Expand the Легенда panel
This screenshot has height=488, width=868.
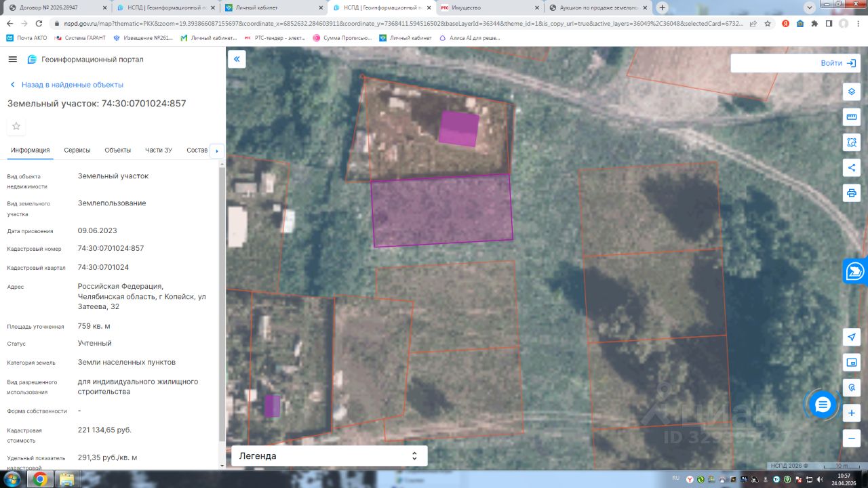[x=330, y=456]
